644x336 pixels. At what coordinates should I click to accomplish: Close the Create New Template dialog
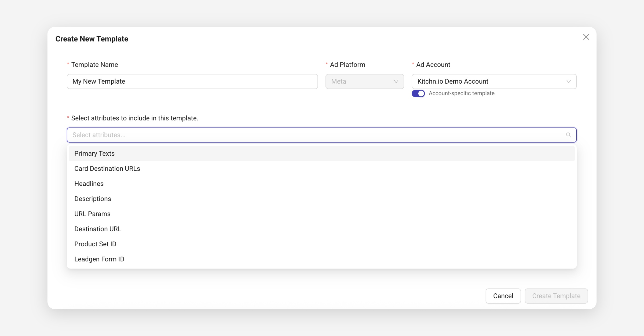coord(586,37)
